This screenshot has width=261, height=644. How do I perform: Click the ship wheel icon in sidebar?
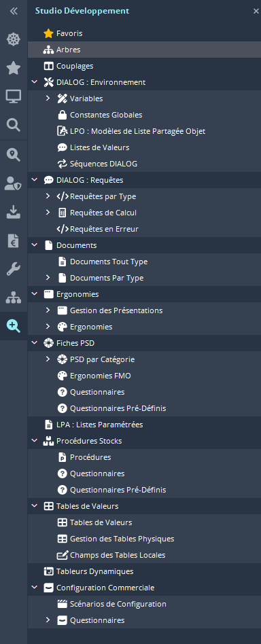pyautogui.click(x=14, y=39)
